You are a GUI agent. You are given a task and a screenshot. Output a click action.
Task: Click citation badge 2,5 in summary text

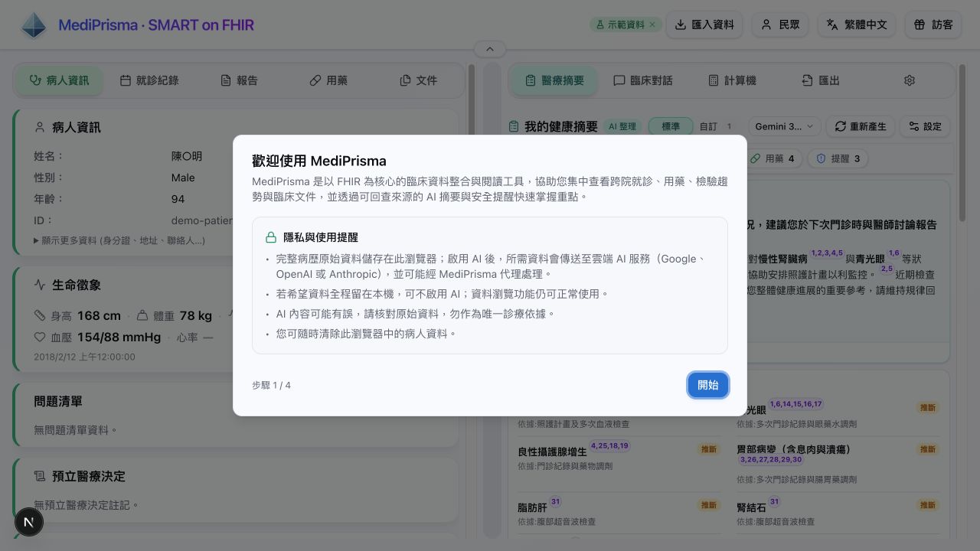pyautogui.click(x=887, y=269)
